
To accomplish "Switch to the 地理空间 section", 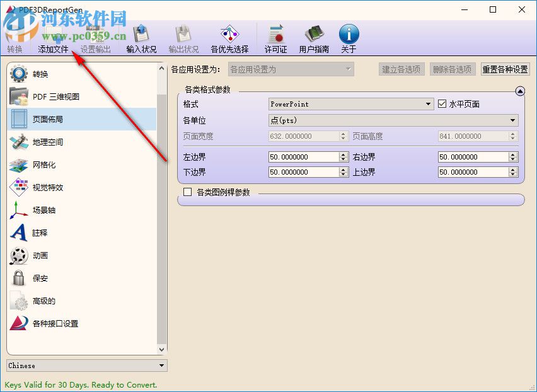I will [x=19, y=142].
